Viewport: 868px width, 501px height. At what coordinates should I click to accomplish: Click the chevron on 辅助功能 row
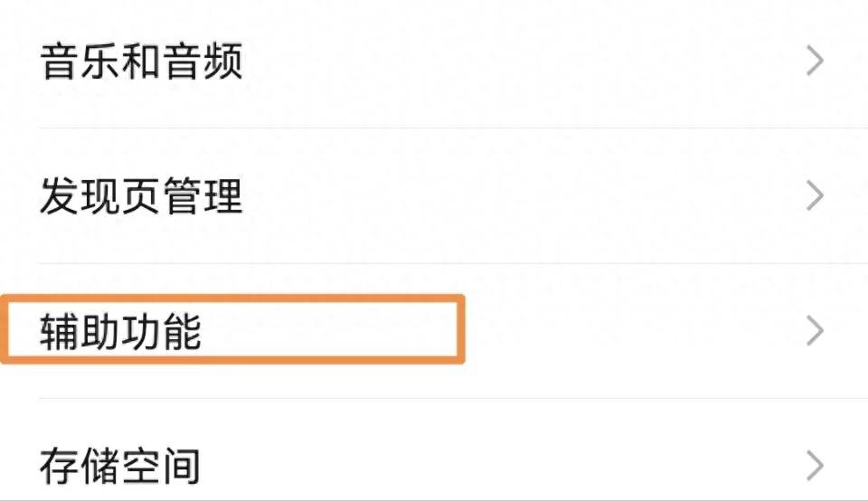[815, 331]
